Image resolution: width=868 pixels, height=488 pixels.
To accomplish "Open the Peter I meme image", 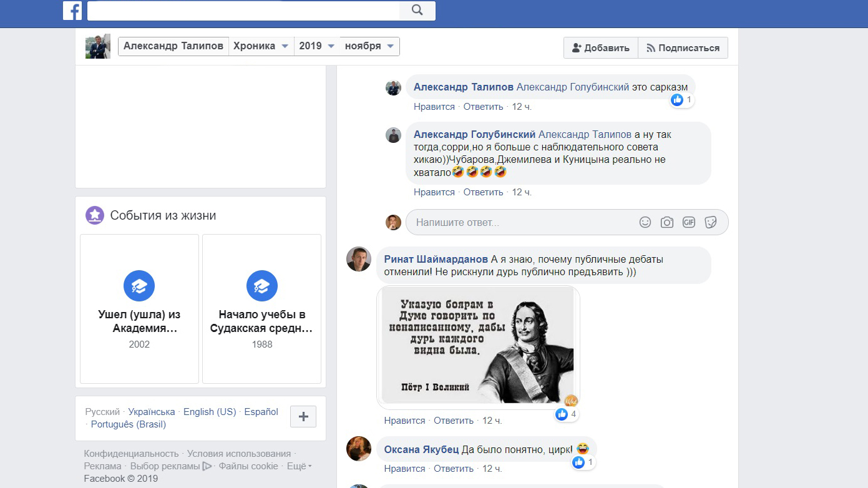I will 478,346.
